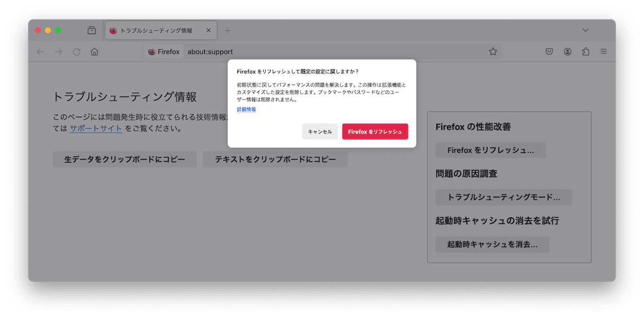Open a new tab with plus button

227,31
